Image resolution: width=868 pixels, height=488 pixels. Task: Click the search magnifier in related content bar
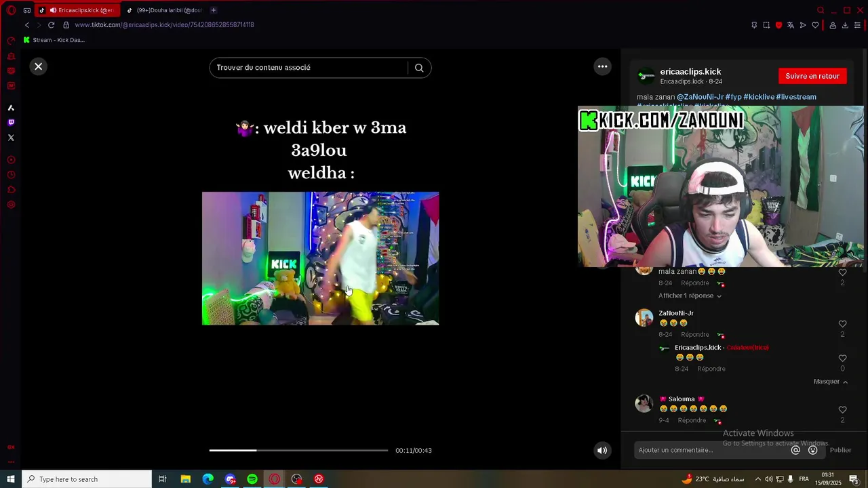419,68
